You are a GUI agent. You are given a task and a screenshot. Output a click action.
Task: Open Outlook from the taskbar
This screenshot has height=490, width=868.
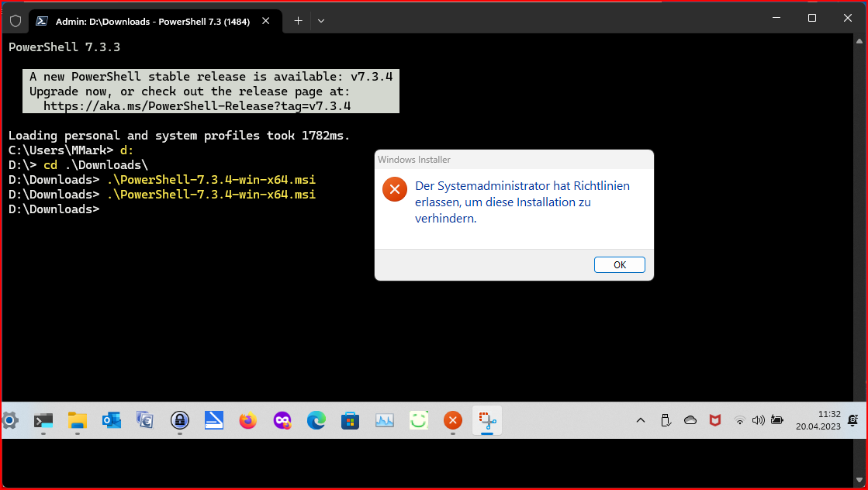111,420
